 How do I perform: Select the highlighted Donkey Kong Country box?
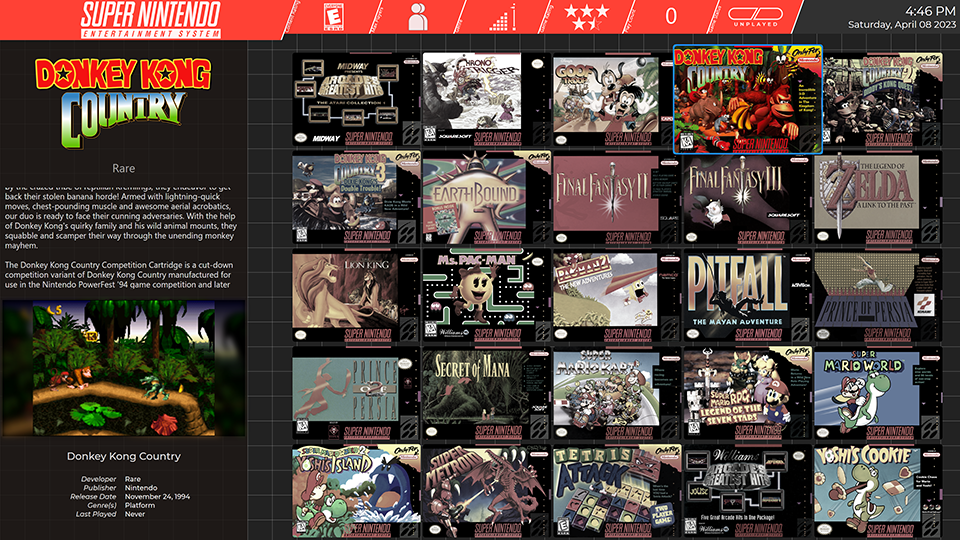click(x=748, y=99)
